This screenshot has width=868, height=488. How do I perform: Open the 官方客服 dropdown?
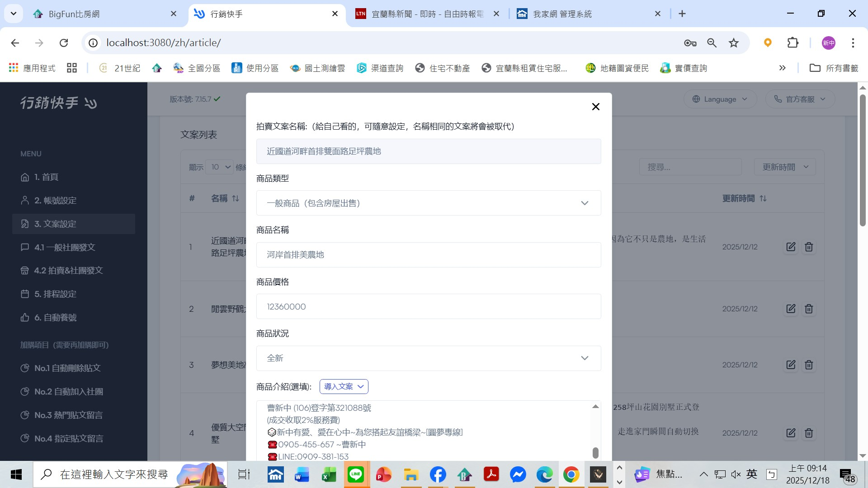[800, 99]
